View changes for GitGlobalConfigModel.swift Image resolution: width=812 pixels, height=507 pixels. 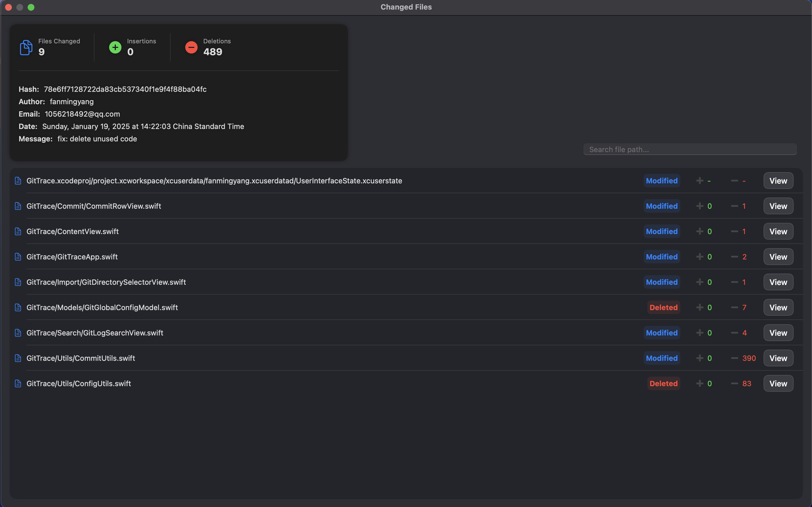(x=778, y=308)
